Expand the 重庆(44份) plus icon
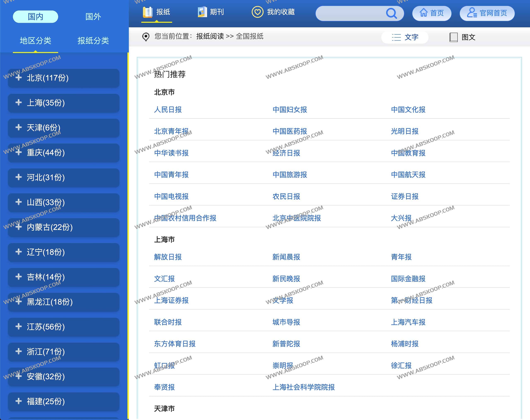This screenshot has height=420, width=530. [19, 153]
